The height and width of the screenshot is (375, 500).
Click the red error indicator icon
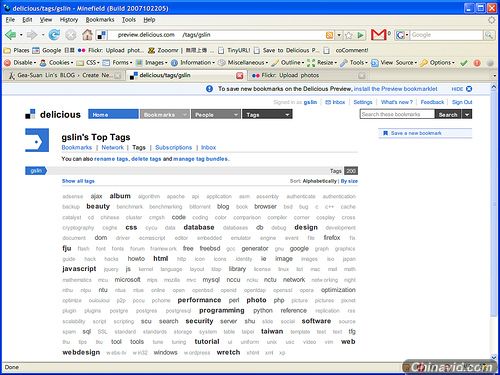coord(477,63)
